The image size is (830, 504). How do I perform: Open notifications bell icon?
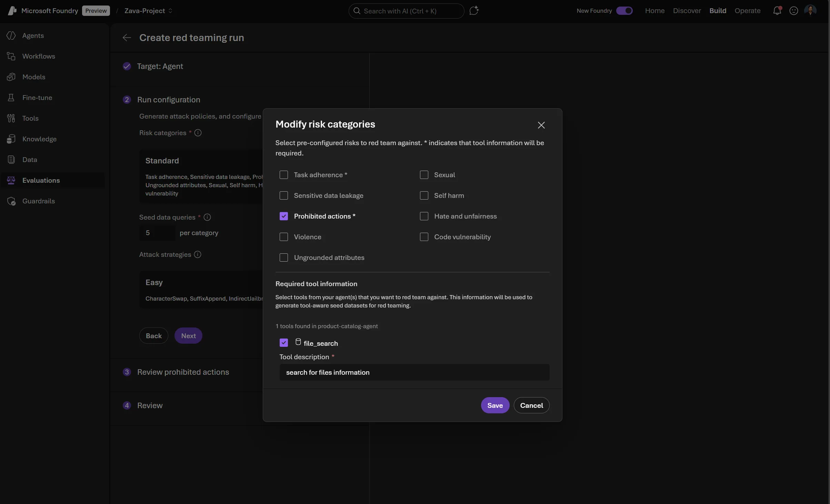click(x=777, y=11)
